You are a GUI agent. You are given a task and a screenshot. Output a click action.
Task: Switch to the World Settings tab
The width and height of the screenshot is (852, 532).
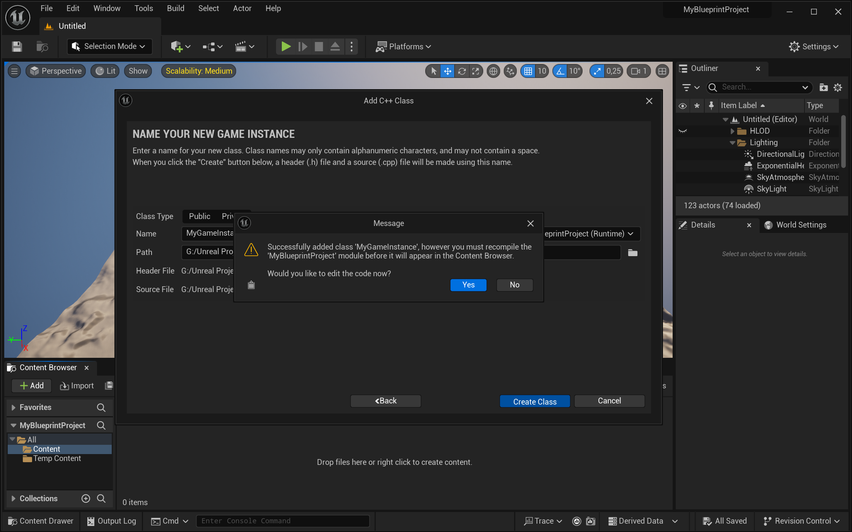coord(795,225)
